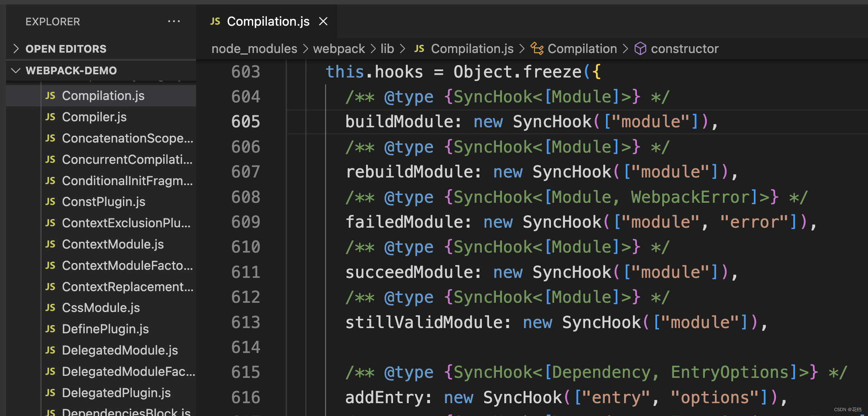Click the "options" string on line 616
This screenshot has width=868, height=416.
point(715,398)
